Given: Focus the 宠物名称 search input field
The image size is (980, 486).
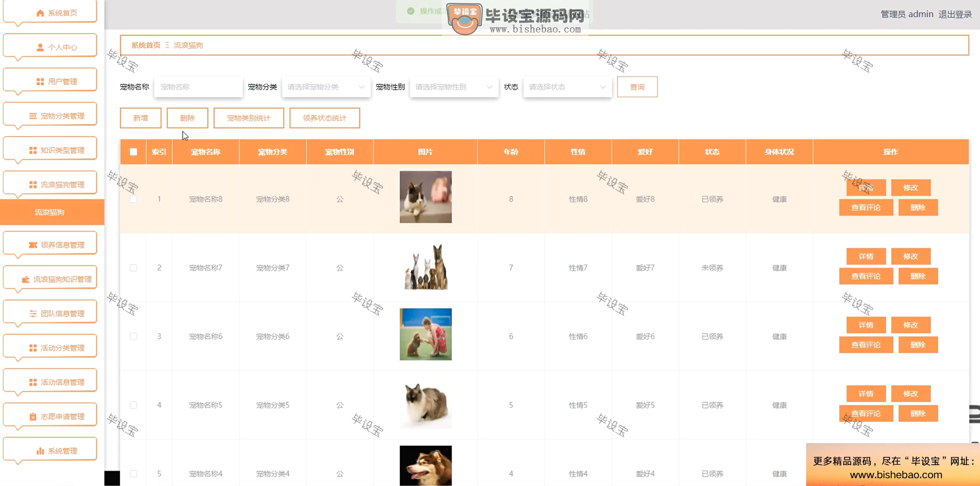Looking at the screenshot, I should tap(198, 87).
